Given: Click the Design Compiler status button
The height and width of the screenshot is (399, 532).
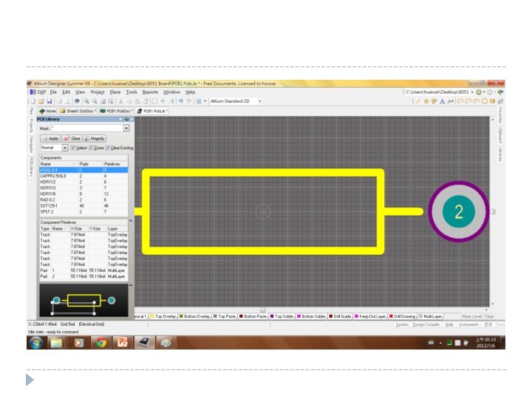Looking at the screenshot, I should pyautogui.click(x=426, y=324).
